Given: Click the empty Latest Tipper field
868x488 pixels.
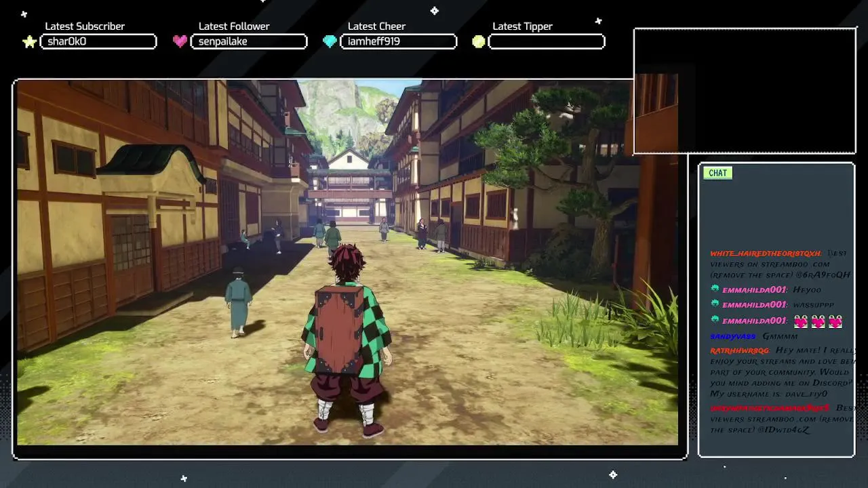Looking at the screenshot, I should click(547, 41).
